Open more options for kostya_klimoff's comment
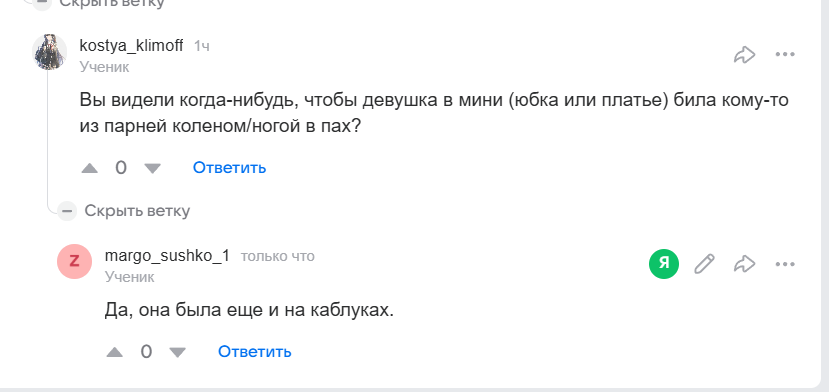 pyautogui.click(x=785, y=54)
